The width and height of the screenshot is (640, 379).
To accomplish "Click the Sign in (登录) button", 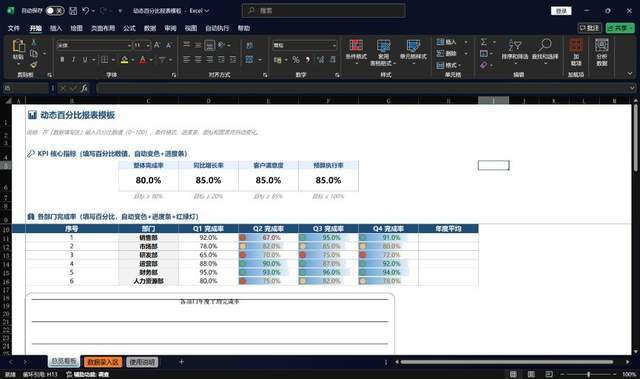I will pyautogui.click(x=561, y=11).
